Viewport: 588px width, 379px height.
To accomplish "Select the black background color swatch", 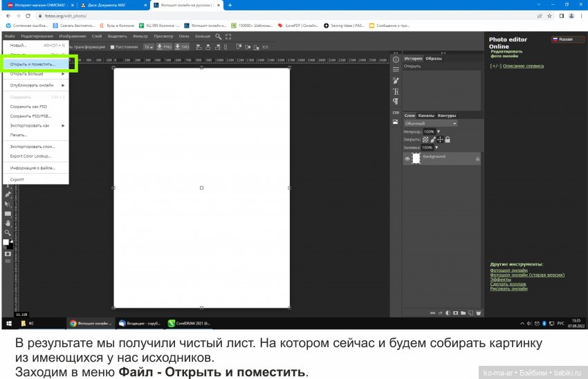I will tap(10, 246).
